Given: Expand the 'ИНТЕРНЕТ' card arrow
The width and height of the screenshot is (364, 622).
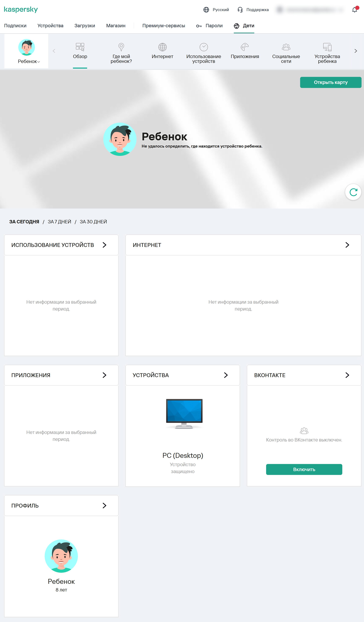Looking at the screenshot, I should tap(347, 245).
